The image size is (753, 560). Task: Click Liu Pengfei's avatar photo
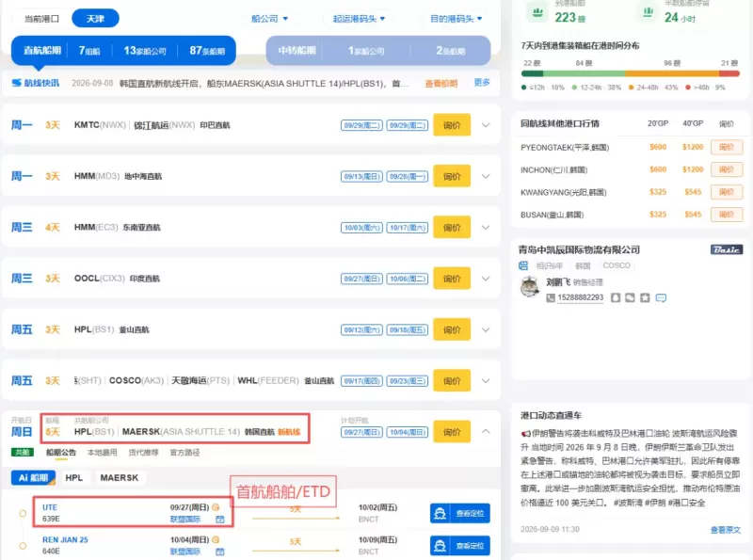coord(530,287)
